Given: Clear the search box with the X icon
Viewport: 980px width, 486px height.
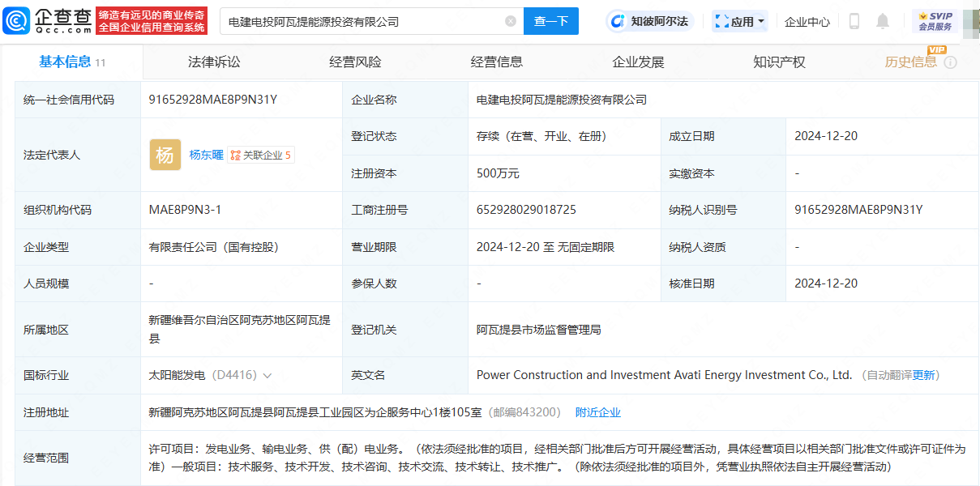Looking at the screenshot, I should pos(511,21).
